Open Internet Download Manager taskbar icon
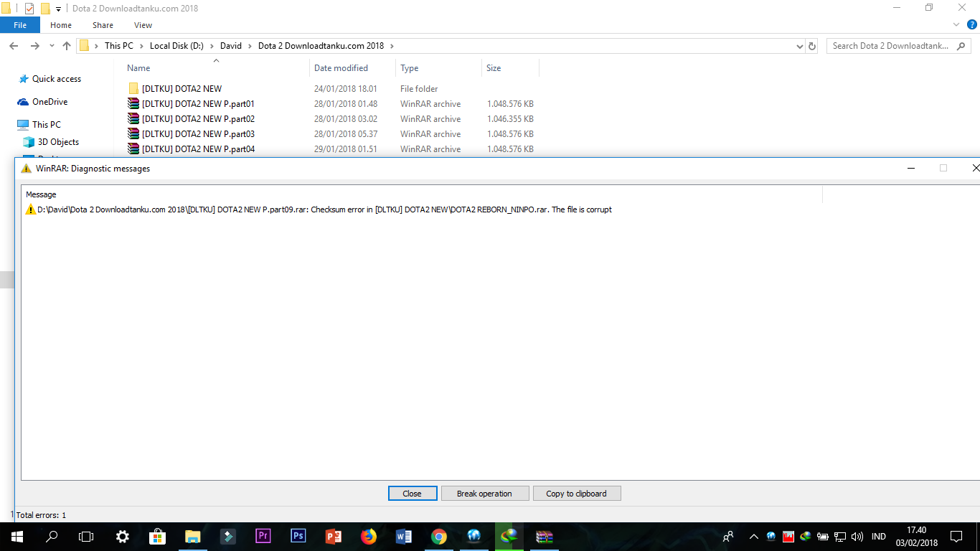 (x=509, y=537)
